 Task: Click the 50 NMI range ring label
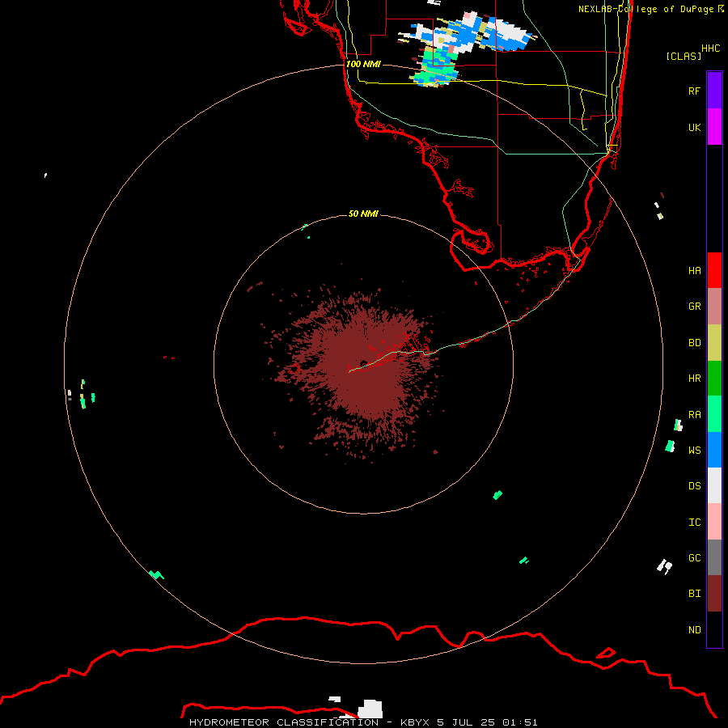(x=363, y=214)
